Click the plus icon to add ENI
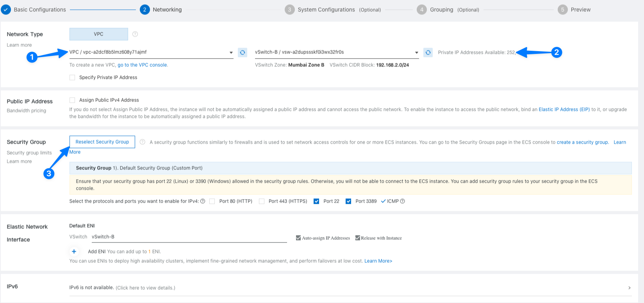Image resolution: width=644 pixels, height=303 pixels. click(74, 251)
